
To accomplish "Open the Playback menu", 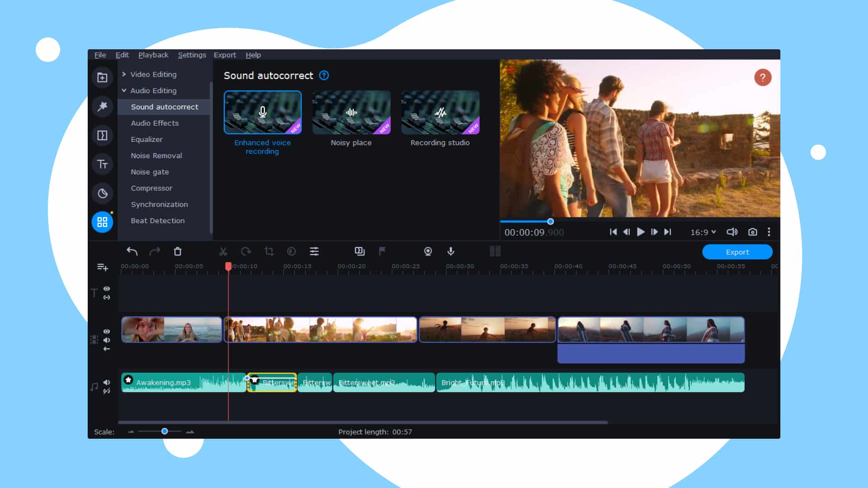I will 153,55.
